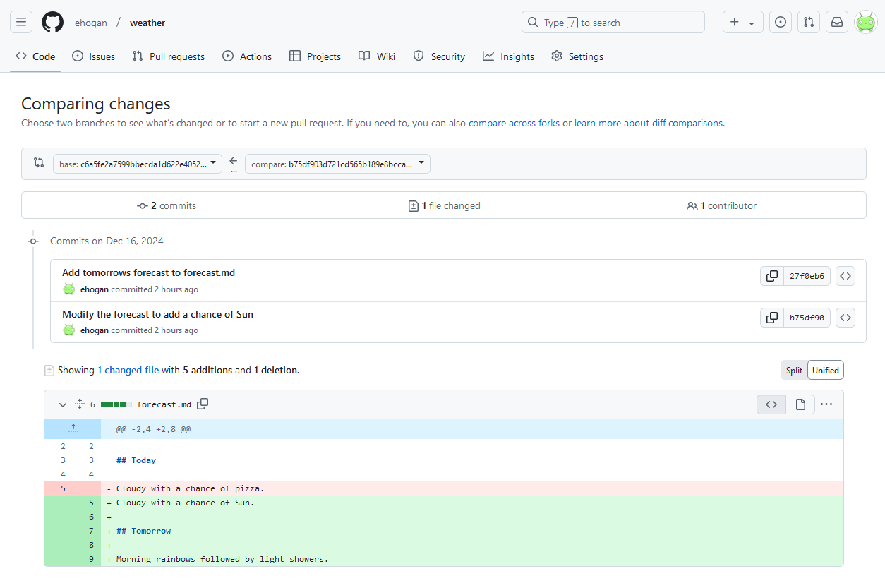The width and height of the screenshot is (885, 588).
Task: Show source diff for forecast.md
Action: click(x=771, y=404)
